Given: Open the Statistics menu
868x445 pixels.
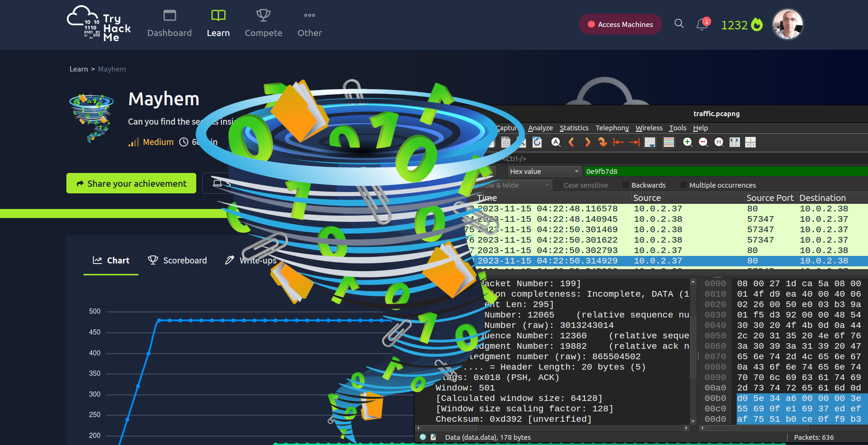Looking at the screenshot, I should click(x=574, y=128).
